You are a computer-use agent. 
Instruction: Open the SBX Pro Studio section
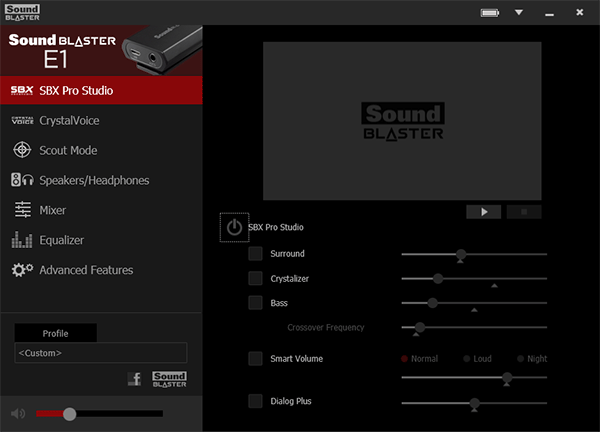(101, 90)
